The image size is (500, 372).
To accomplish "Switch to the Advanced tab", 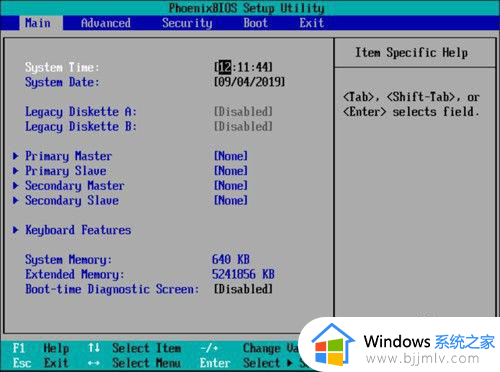I will point(106,23).
